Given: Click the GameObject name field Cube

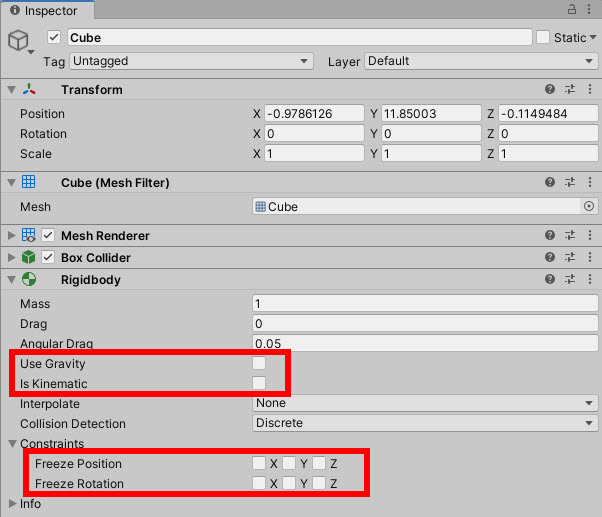Looking at the screenshot, I should 300,37.
